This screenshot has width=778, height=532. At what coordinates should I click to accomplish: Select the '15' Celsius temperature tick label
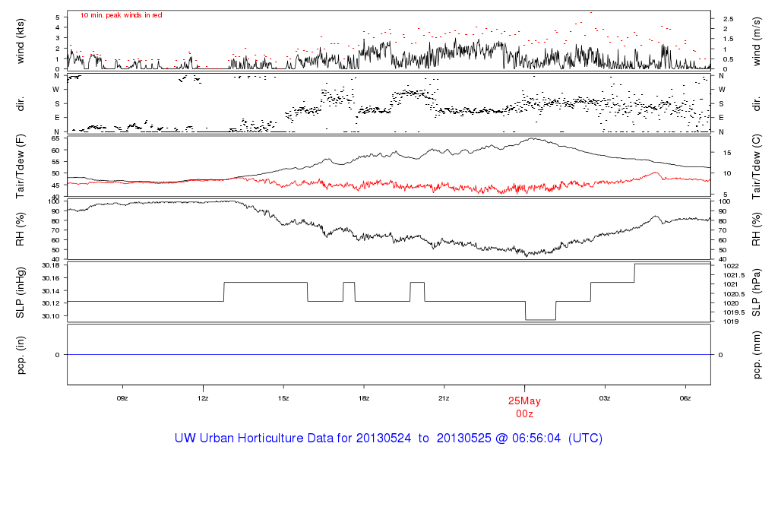click(727, 153)
